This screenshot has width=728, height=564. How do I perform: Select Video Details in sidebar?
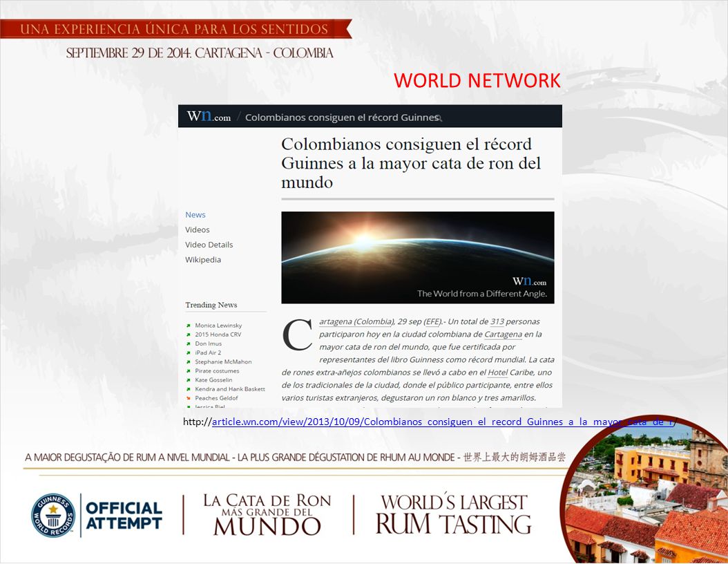click(209, 245)
